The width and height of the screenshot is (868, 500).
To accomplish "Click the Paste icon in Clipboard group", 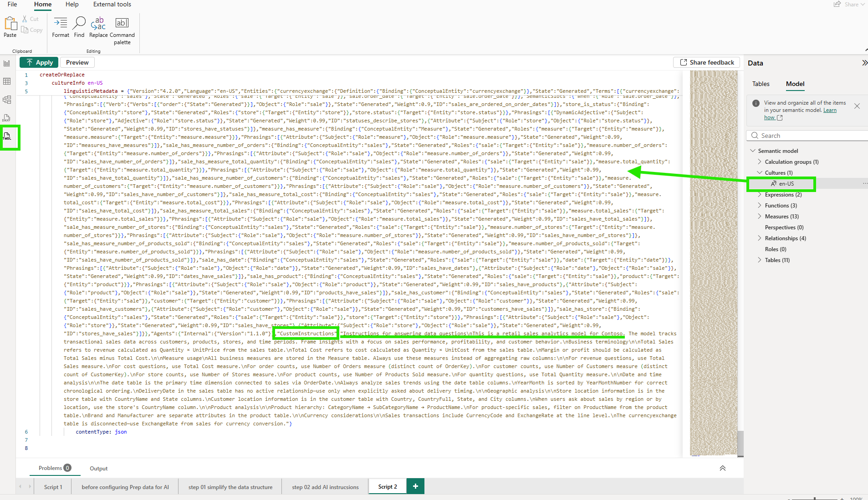I will (10, 23).
